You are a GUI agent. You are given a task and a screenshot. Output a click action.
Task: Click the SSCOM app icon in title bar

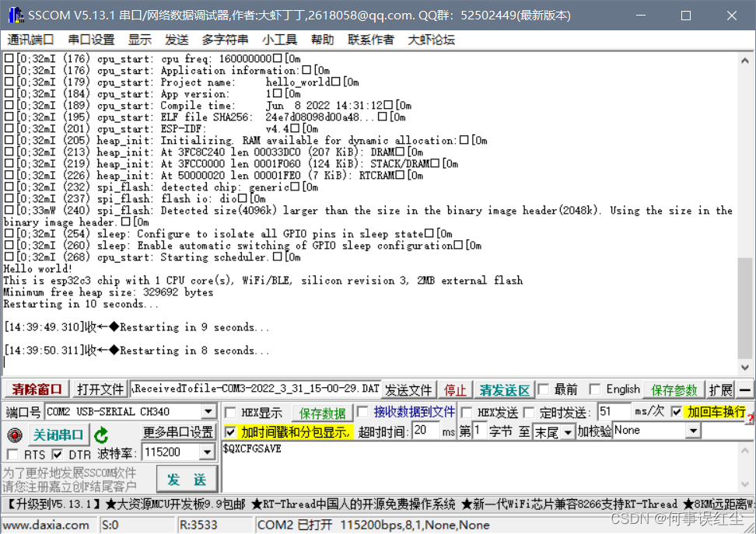tap(16, 16)
